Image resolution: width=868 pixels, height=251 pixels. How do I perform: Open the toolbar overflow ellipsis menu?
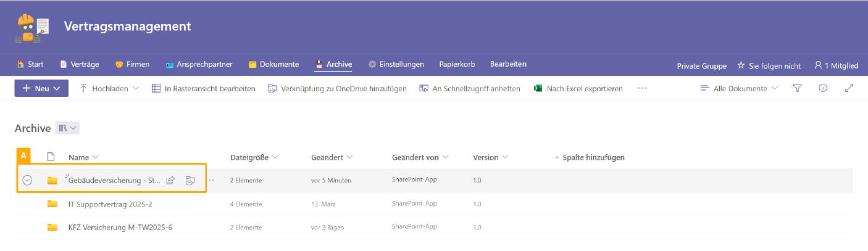642,88
